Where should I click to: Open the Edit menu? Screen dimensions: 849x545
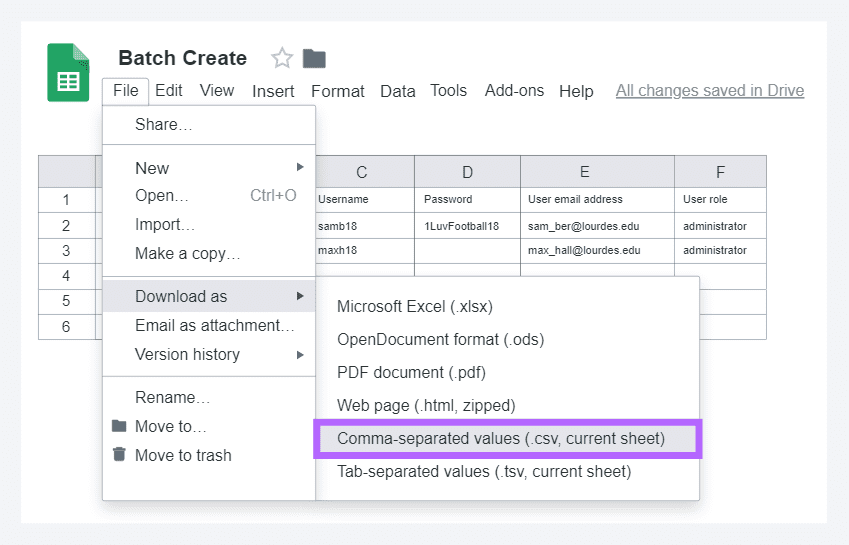(x=168, y=90)
